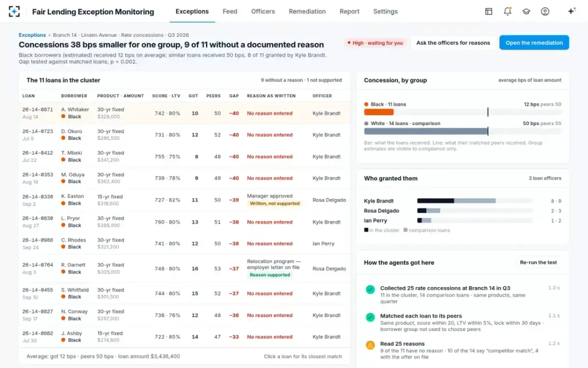Click the Exceptions breadcrumb link

[32, 35]
